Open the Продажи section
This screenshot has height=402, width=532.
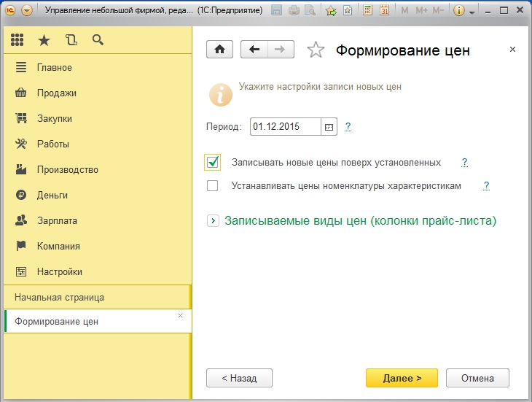[x=98, y=93]
